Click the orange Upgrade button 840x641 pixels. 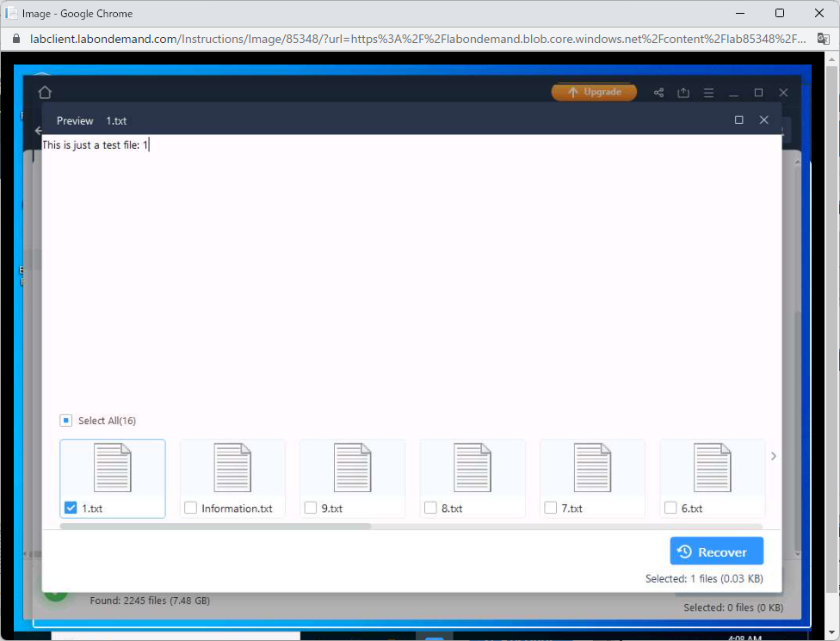pos(594,92)
